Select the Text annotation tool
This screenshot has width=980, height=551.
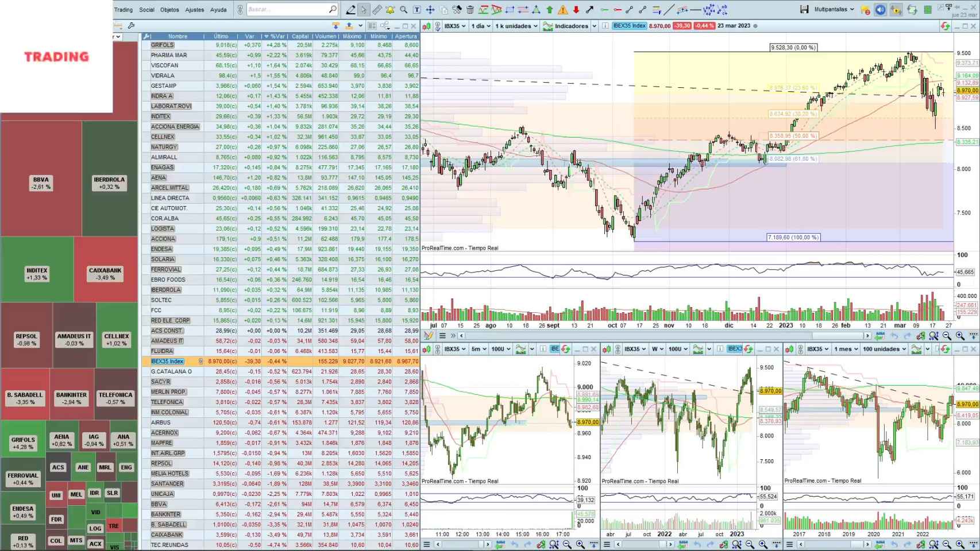[x=416, y=9]
